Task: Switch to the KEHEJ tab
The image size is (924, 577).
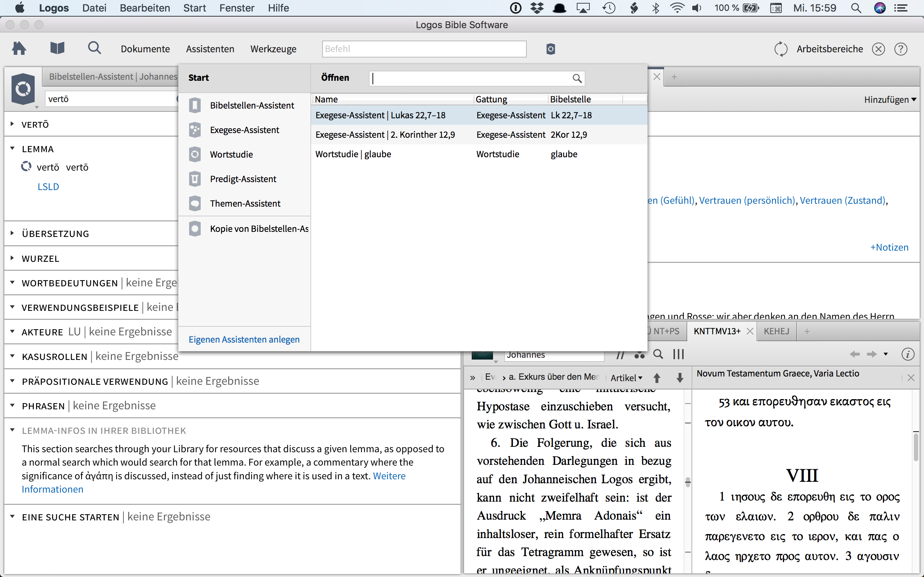Action: coord(776,331)
